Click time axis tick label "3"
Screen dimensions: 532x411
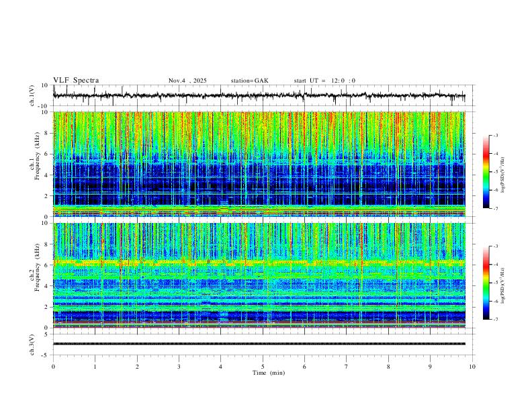click(179, 367)
